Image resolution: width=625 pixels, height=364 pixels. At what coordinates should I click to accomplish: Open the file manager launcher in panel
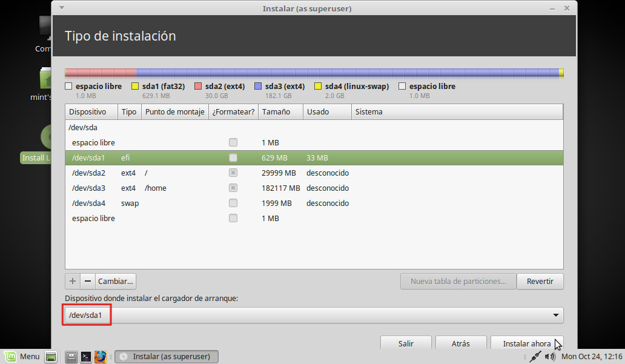[x=71, y=357]
